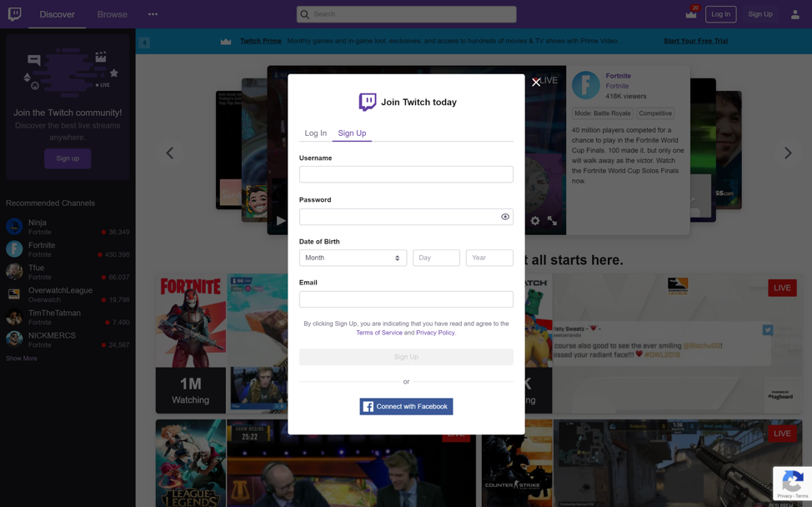Open the Terms of Service link
812x507 pixels.
tap(379, 333)
